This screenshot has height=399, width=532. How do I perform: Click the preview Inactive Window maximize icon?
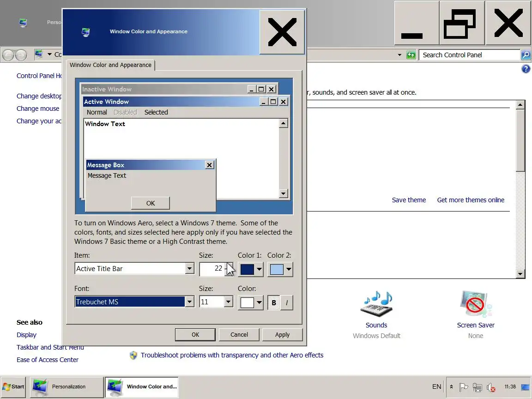[x=261, y=89]
